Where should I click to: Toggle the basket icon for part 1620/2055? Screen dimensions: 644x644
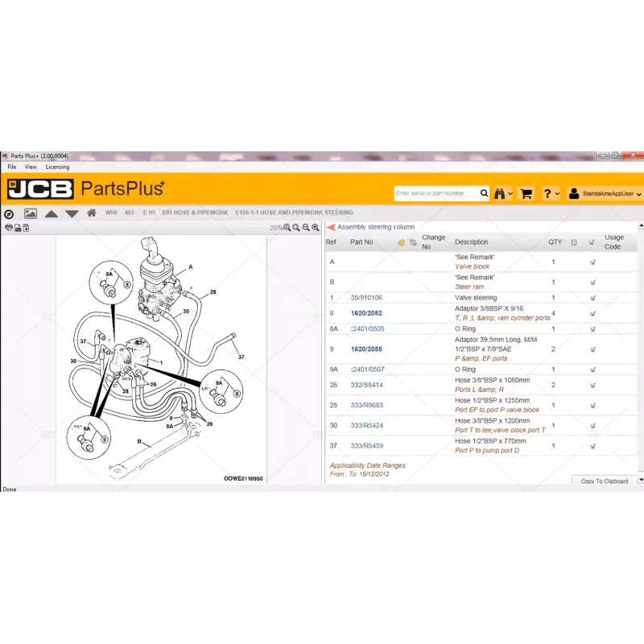tap(592, 349)
